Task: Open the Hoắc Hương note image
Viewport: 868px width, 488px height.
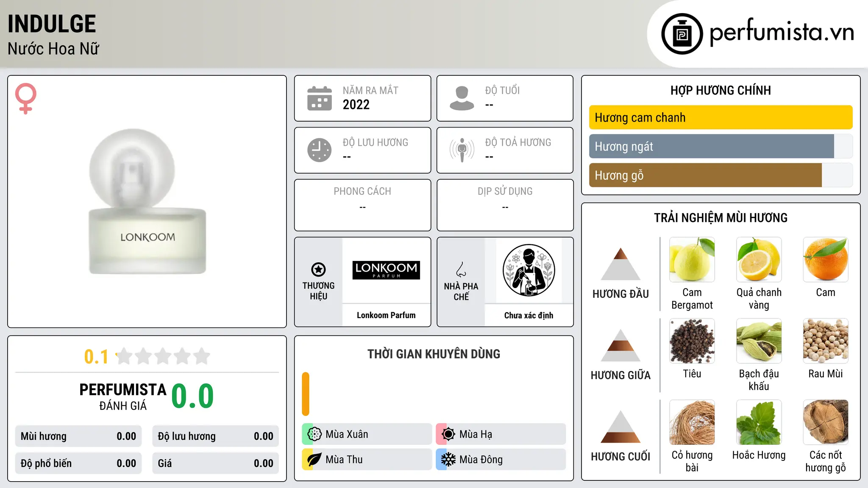Action: (x=759, y=422)
